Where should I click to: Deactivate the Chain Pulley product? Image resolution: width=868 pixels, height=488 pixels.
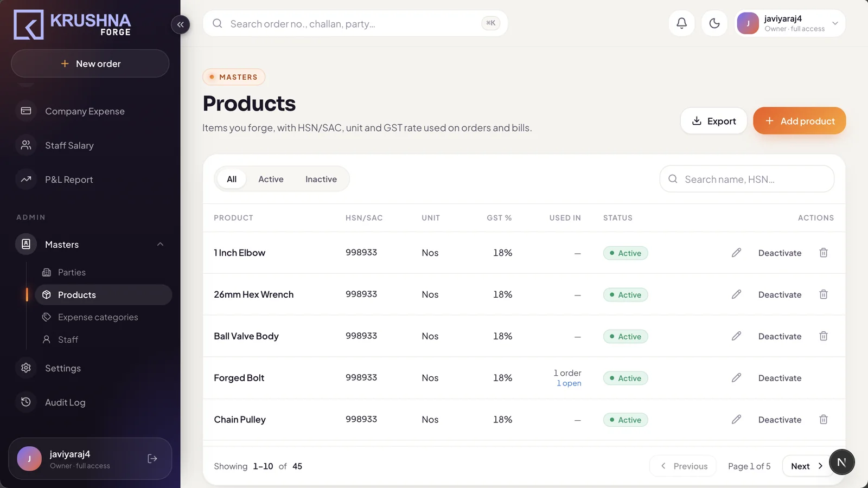coord(780,420)
